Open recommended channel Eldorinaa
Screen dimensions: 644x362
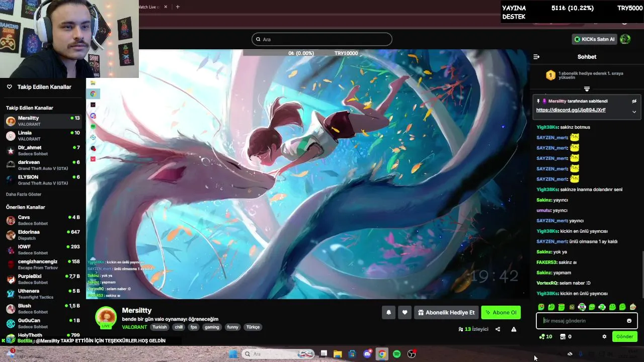(x=43, y=235)
